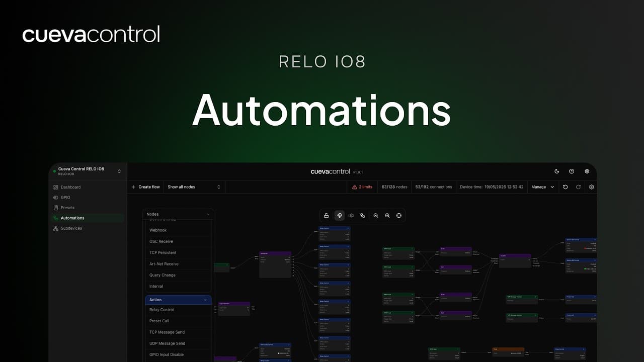Open the help question mark icon
This screenshot has height=362, width=644.
[x=572, y=171]
